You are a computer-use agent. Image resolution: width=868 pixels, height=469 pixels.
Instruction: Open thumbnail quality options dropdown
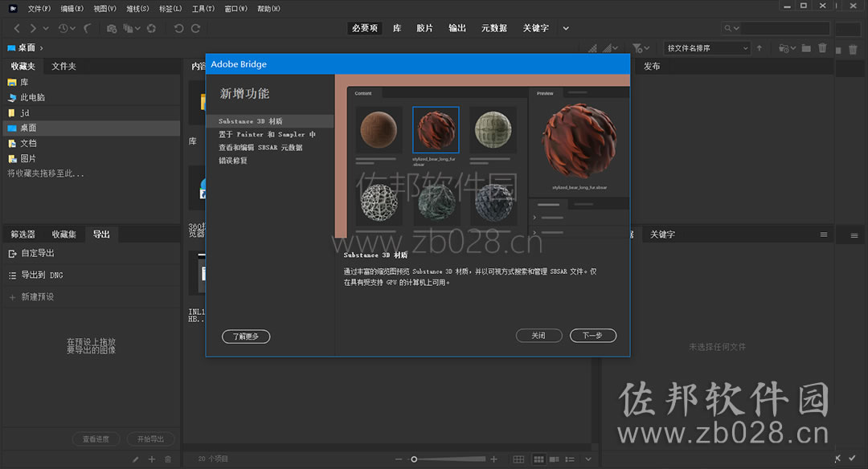(611, 48)
